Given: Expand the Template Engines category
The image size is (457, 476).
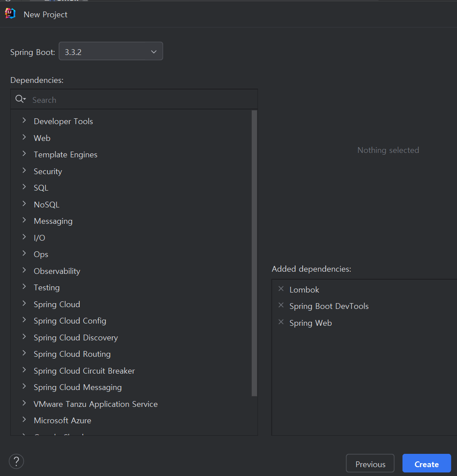Looking at the screenshot, I should pyautogui.click(x=24, y=154).
